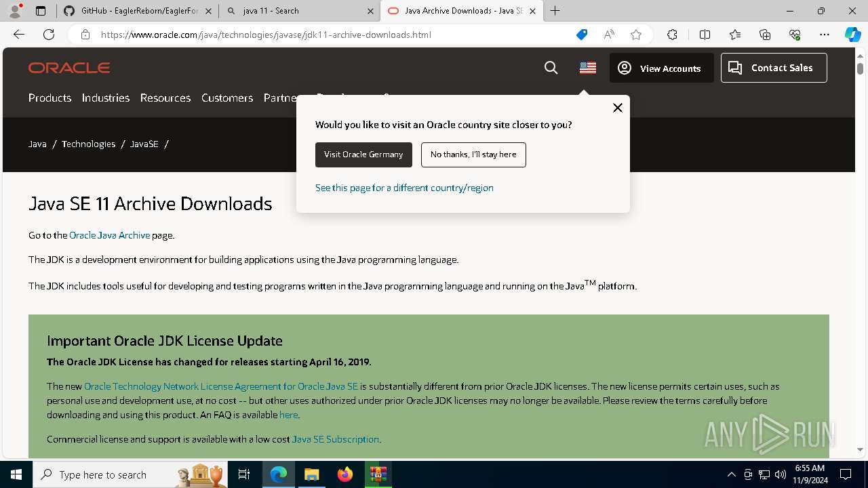Open the Industries menu
Screen dimensions: 868x488
[106, 98]
